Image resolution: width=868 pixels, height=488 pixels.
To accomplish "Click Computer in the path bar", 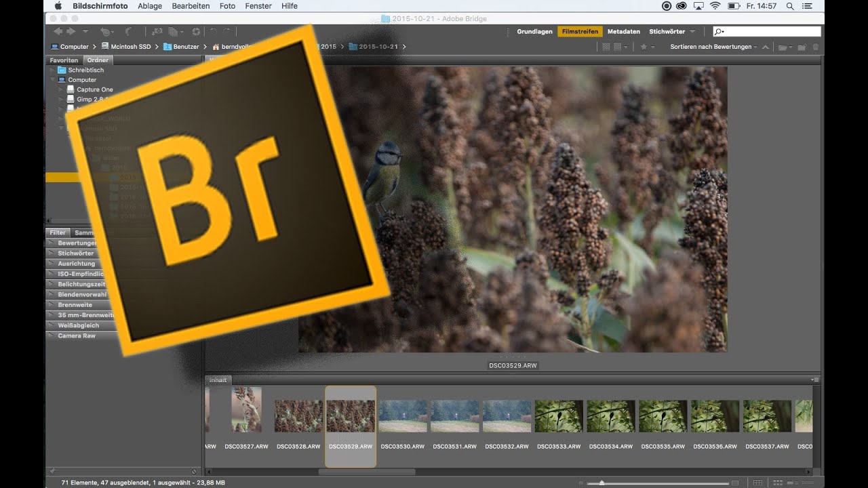I will tap(70, 47).
